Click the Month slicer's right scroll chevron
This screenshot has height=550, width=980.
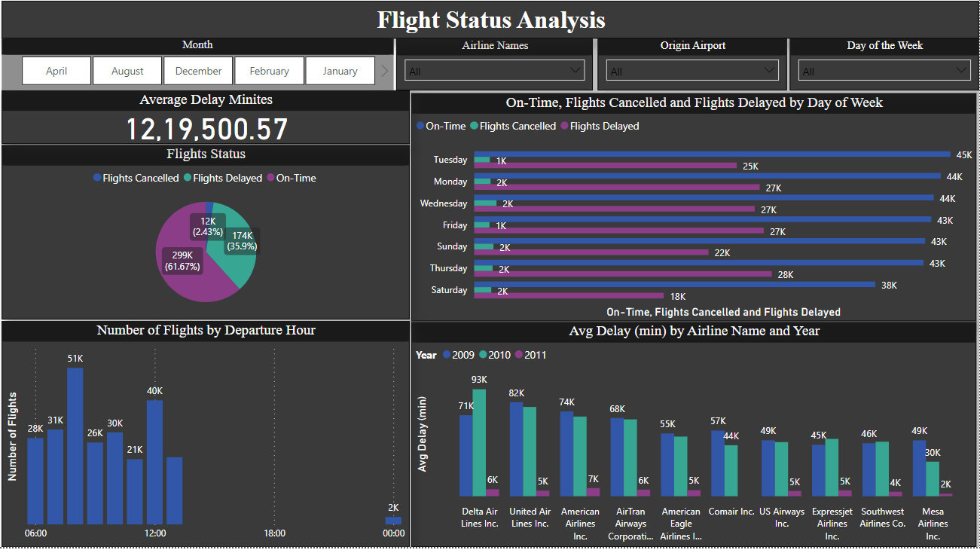point(385,71)
